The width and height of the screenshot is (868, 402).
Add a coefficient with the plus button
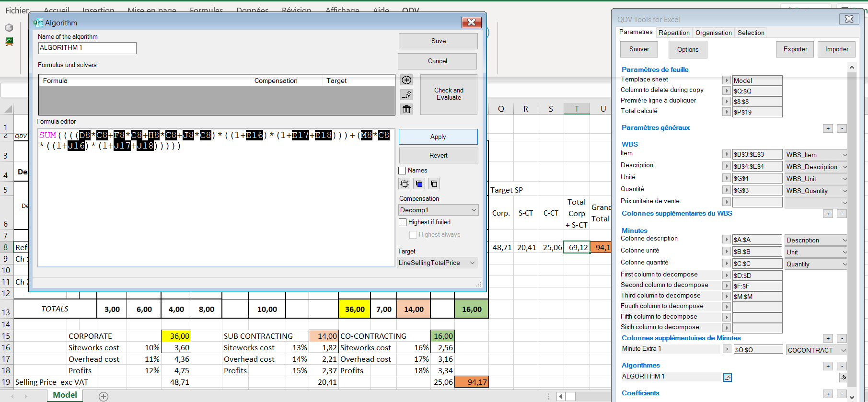pyautogui.click(x=828, y=394)
